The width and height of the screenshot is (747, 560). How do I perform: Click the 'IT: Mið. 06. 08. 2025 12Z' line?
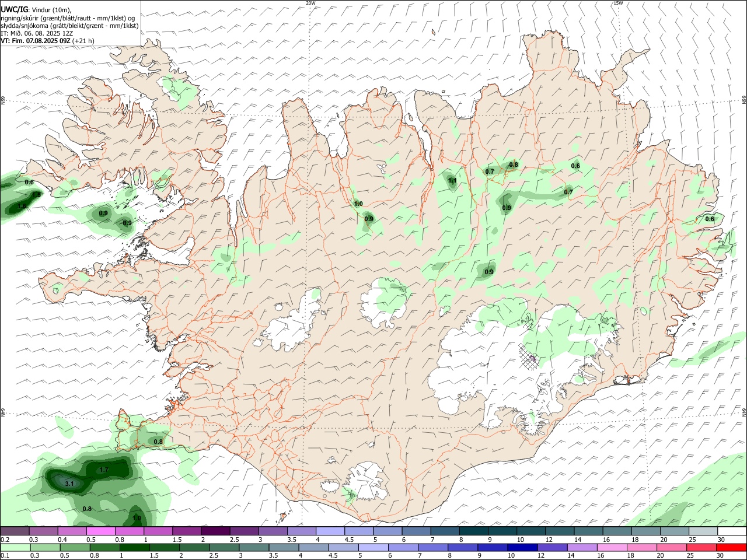pyautogui.click(x=37, y=33)
